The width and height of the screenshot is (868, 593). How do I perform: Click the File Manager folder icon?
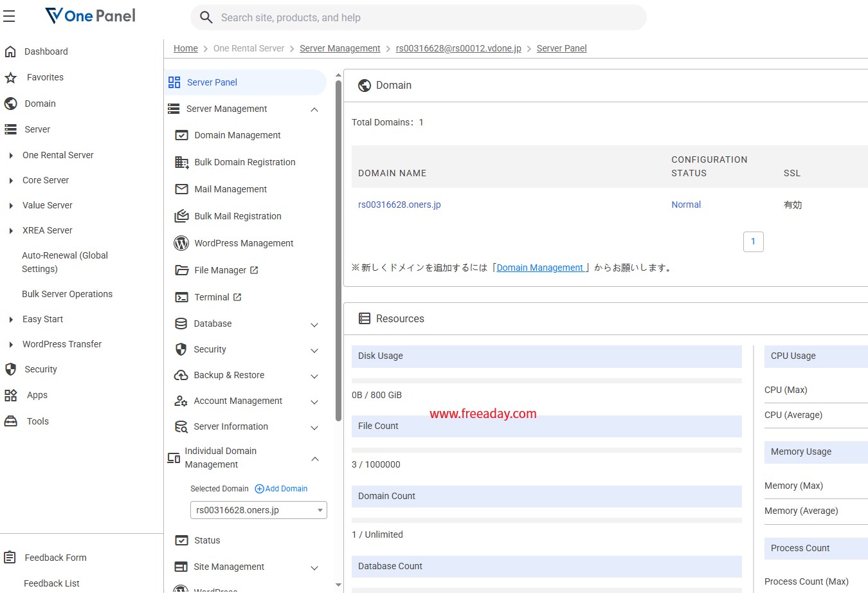point(182,270)
